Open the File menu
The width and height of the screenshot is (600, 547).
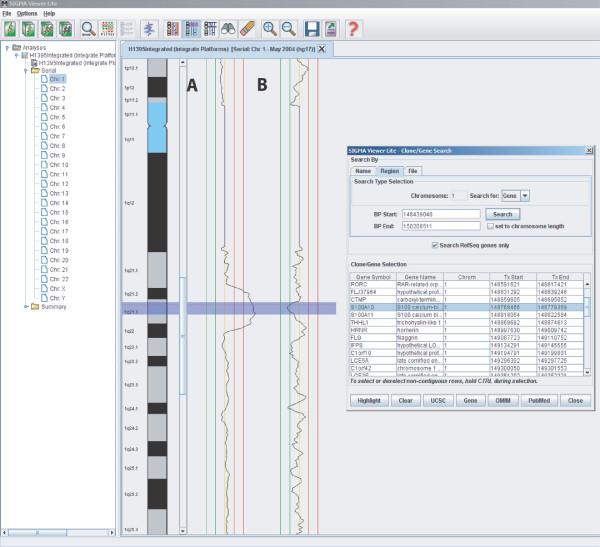pos(7,13)
